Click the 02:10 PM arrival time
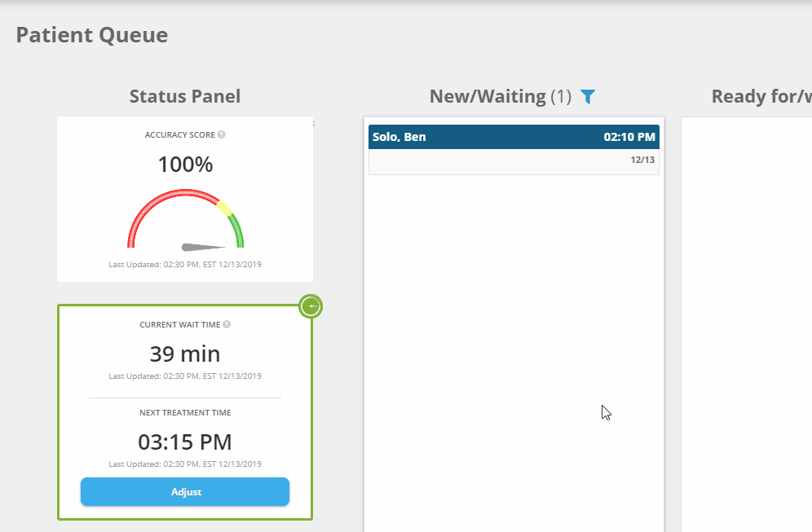Viewport: 812px width, 532px height. (629, 137)
